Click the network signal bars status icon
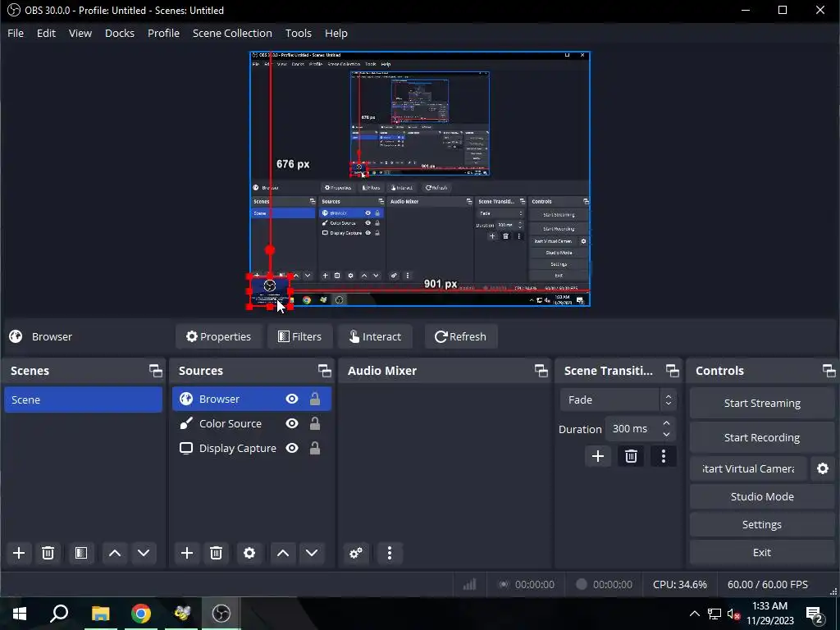 tap(470, 584)
